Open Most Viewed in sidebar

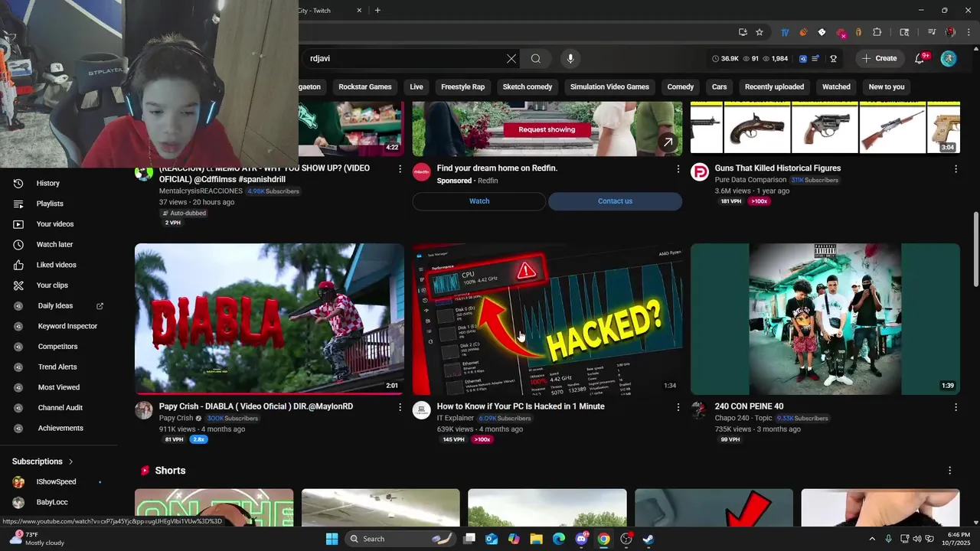click(x=59, y=387)
